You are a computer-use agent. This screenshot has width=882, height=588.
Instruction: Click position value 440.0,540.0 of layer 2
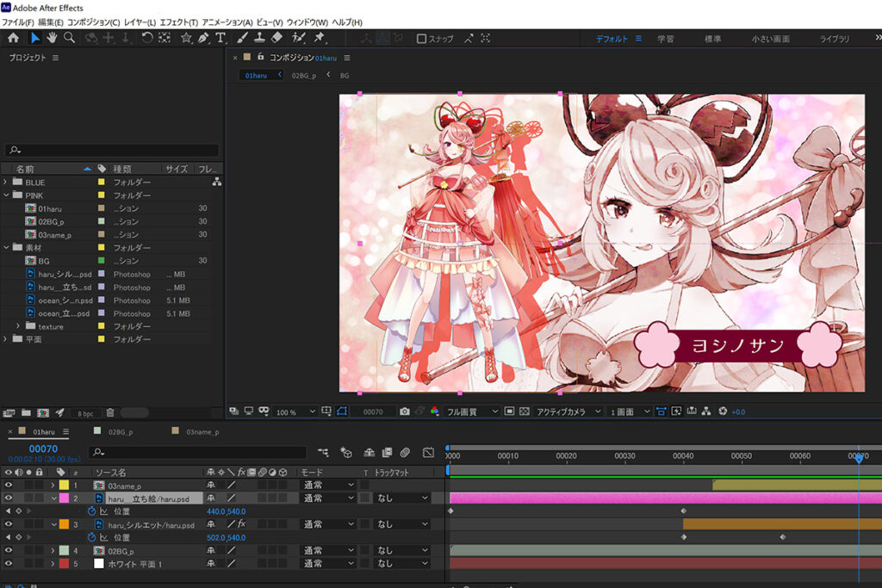tap(226, 511)
